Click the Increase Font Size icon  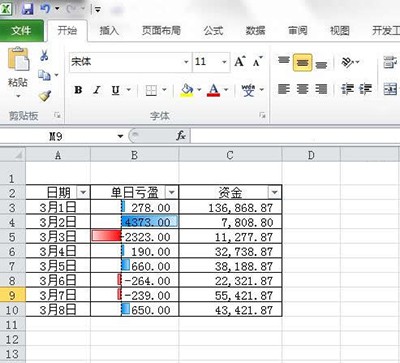coord(240,62)
